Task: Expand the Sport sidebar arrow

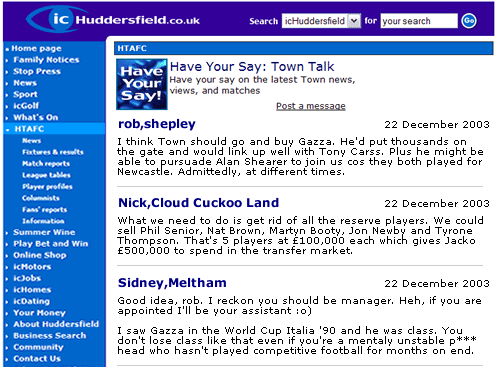Action: click(x=7, y=95)
